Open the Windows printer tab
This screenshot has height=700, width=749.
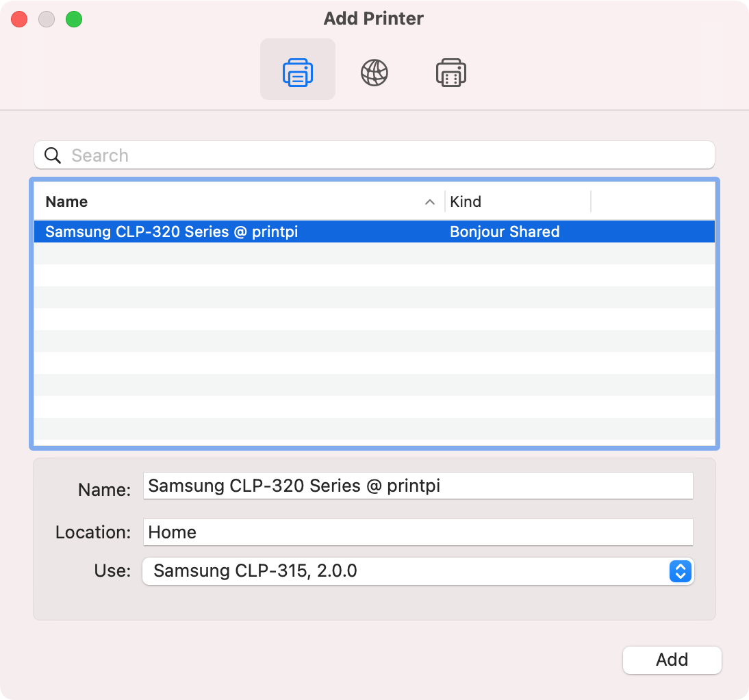450,71
